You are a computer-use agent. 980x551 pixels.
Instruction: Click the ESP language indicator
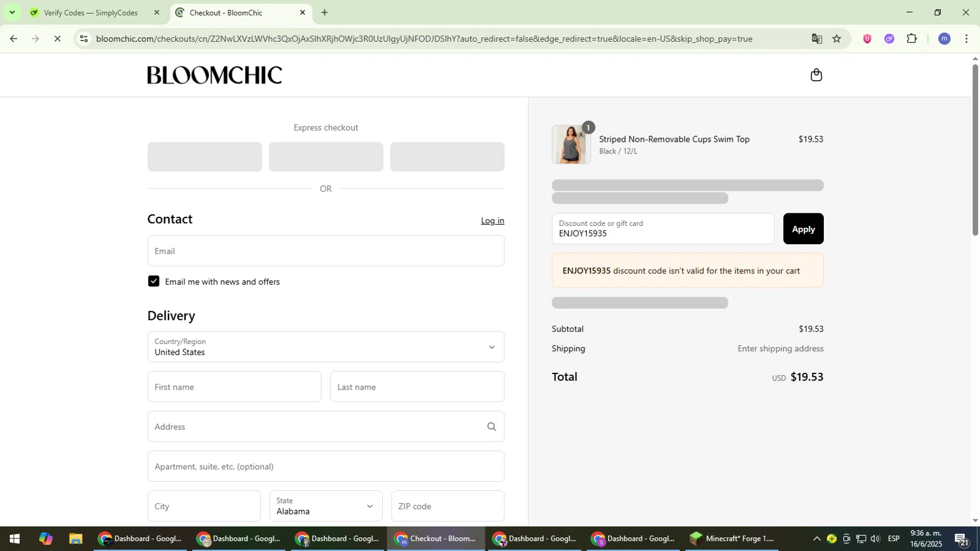(x=894, y=539)
